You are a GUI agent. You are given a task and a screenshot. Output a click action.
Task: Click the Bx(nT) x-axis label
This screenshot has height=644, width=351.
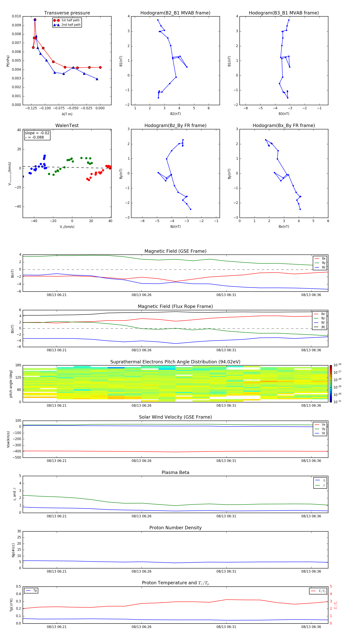click(284, 227)
